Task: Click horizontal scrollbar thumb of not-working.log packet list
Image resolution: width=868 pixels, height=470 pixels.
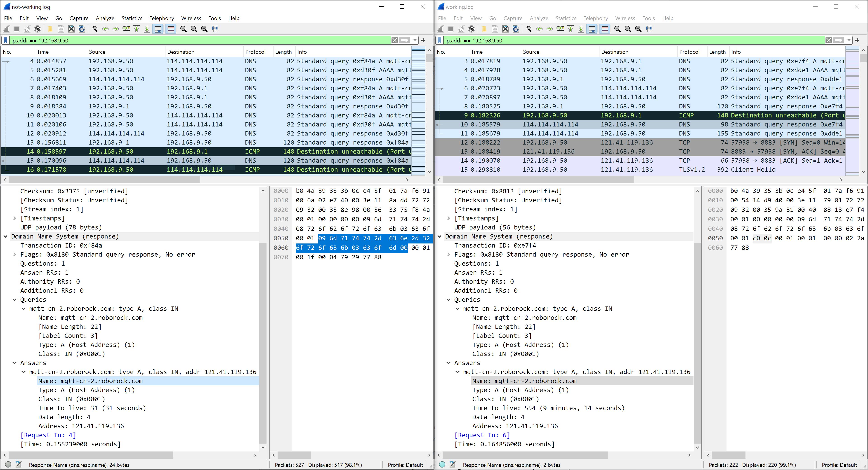Action: tap(104, 180)
